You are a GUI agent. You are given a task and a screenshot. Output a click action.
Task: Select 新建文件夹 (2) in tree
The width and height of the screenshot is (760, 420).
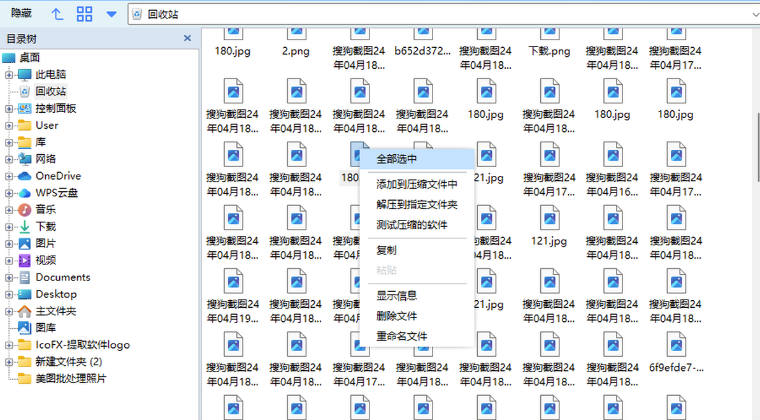(x=69, y=362)
